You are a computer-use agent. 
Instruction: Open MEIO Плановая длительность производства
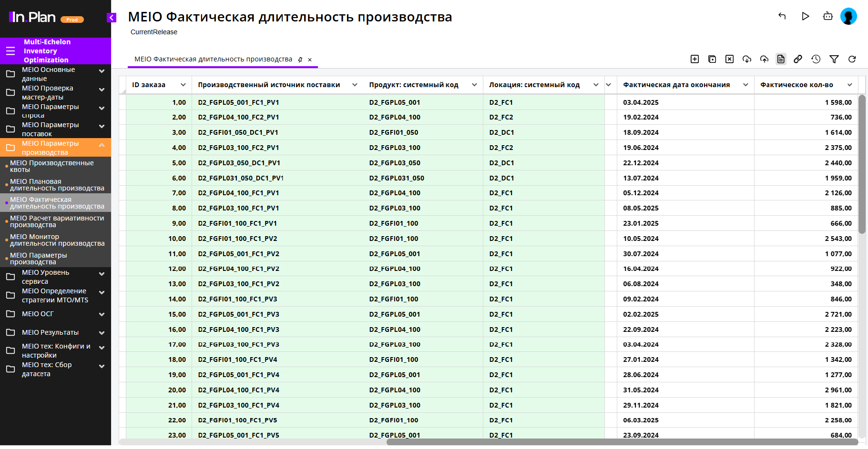57,185
